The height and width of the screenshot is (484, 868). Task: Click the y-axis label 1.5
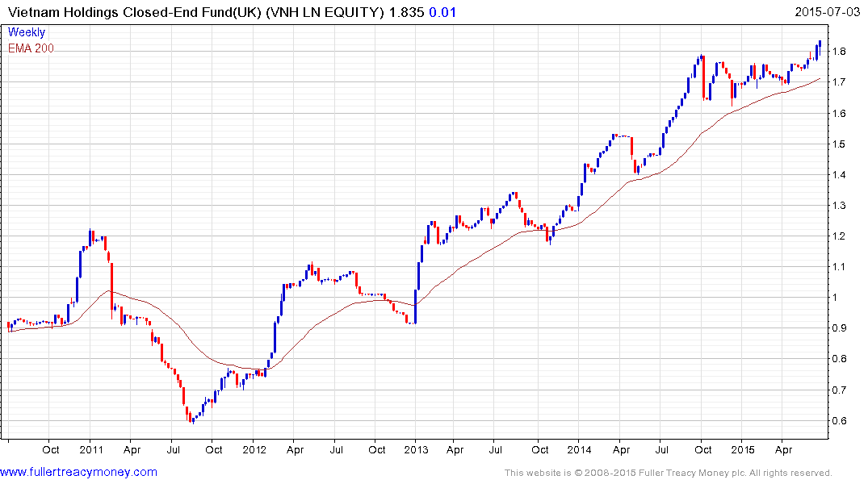click(x=839, y=144)
